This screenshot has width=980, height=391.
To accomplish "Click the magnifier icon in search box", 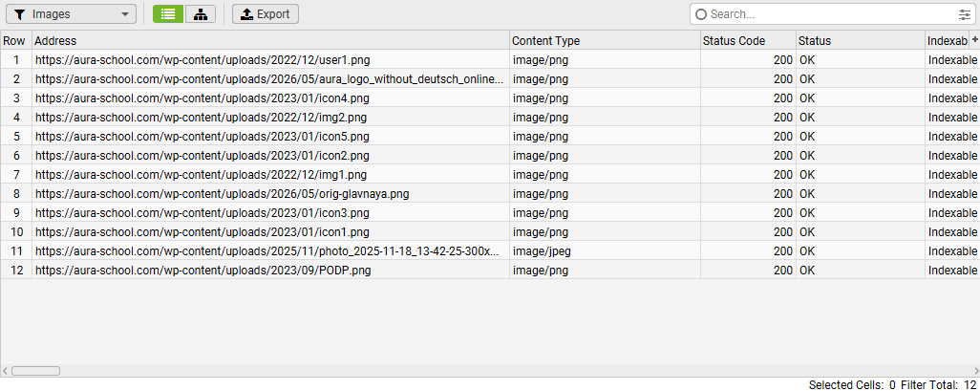I will coord(701,14).
